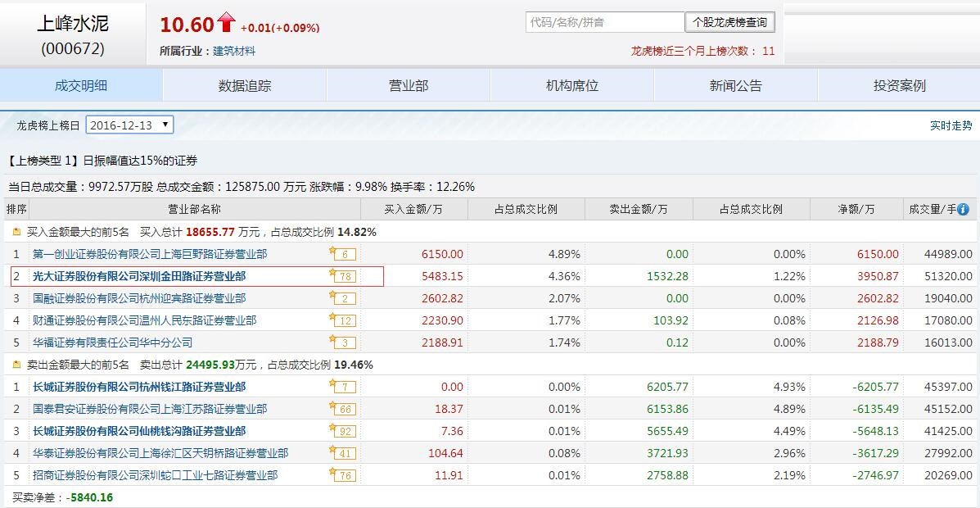Screen dimensions: 980x508
Task: Click star badge "2" beside 国融证券杭州迎宾路营业部
Action: [342, 298]
